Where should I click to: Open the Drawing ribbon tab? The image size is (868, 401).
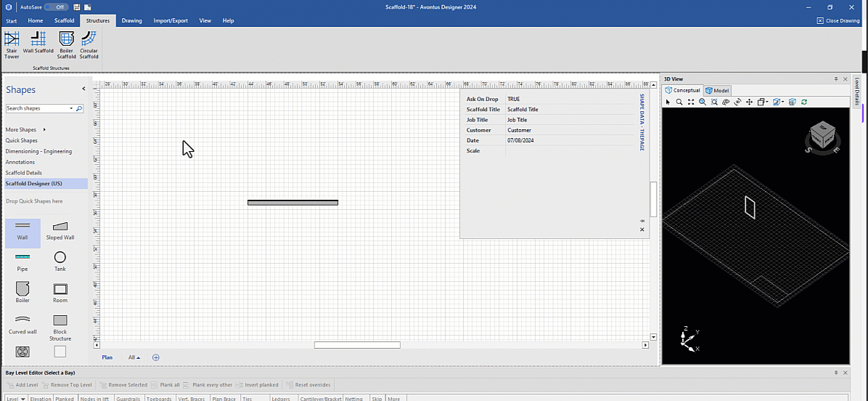(x=131, y=21)
